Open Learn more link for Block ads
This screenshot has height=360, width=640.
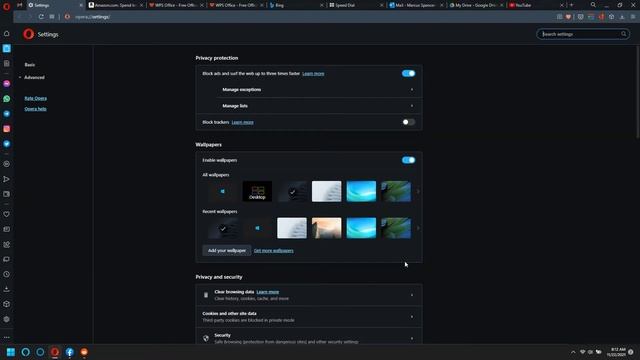313,73
